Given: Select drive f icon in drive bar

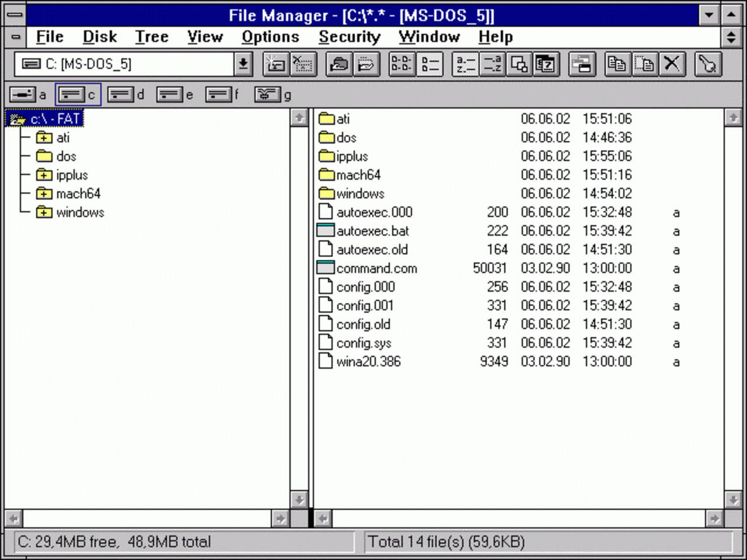Looking at the screenshot, I should click(219, 94).
